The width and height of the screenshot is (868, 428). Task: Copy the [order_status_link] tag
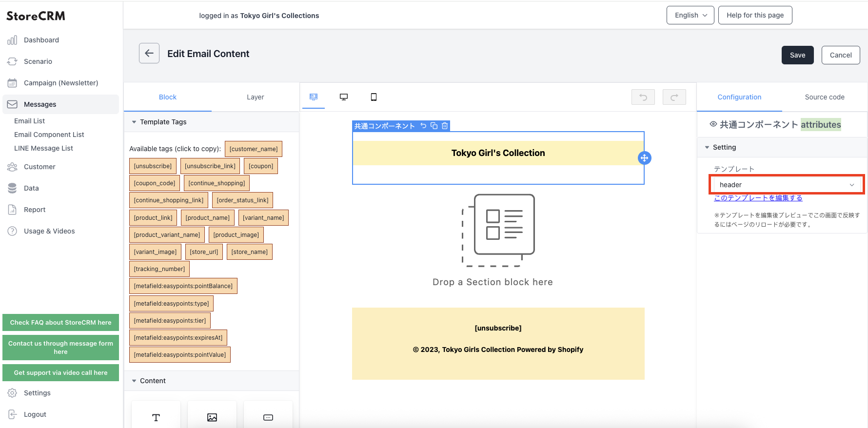tap(242, 200)
